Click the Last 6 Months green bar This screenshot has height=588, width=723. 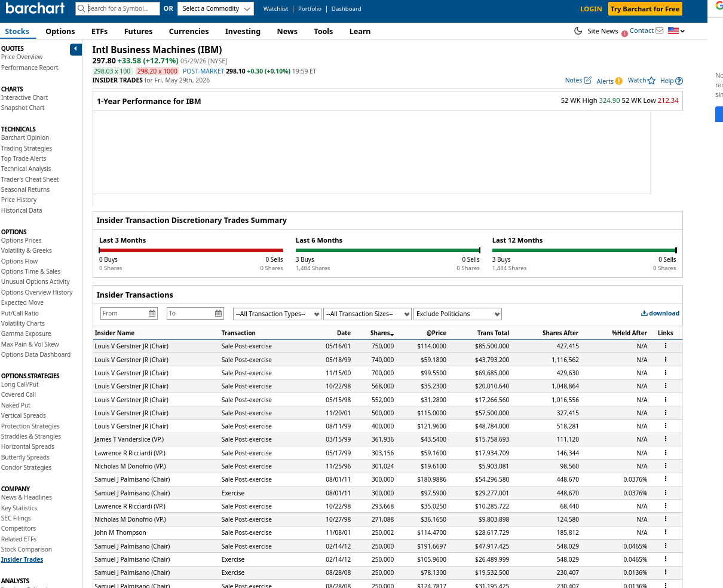point(388,250)
